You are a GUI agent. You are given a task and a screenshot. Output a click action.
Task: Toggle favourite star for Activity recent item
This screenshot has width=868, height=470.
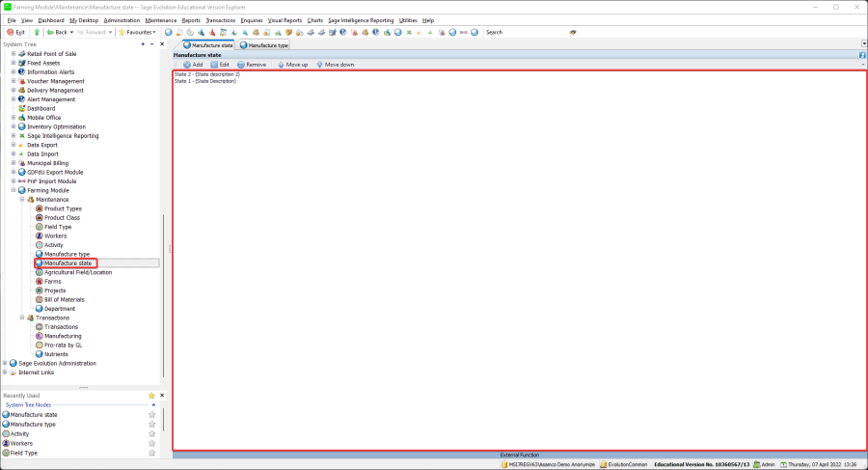[x=151, y=433]
